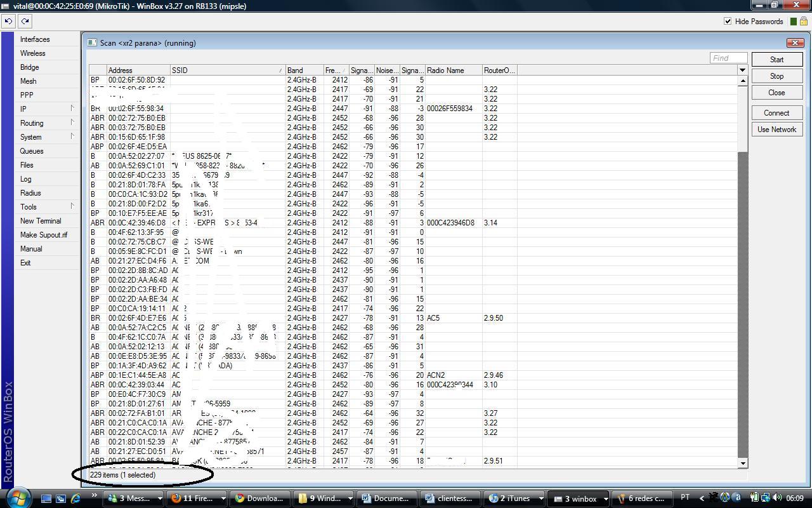Open the 9 Windows Explorer taskbar group
This screenshot has width=812, height=508.
324,498
